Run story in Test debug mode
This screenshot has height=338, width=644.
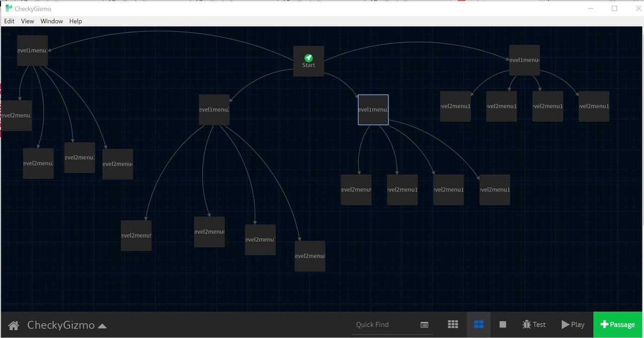534,324
